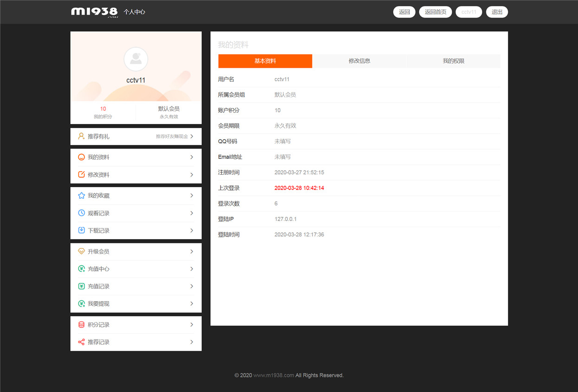Click the 修改资料 edit icon

pos(81,175)
